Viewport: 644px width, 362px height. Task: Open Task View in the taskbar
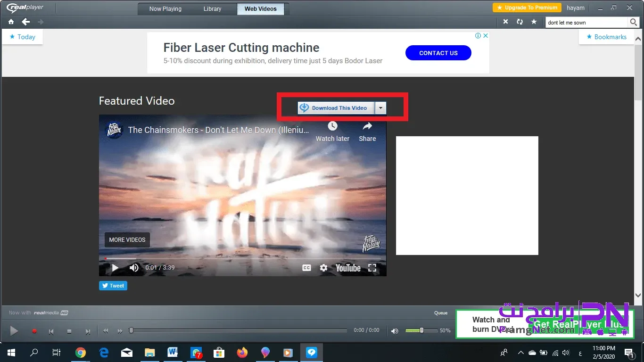[57, 353]
